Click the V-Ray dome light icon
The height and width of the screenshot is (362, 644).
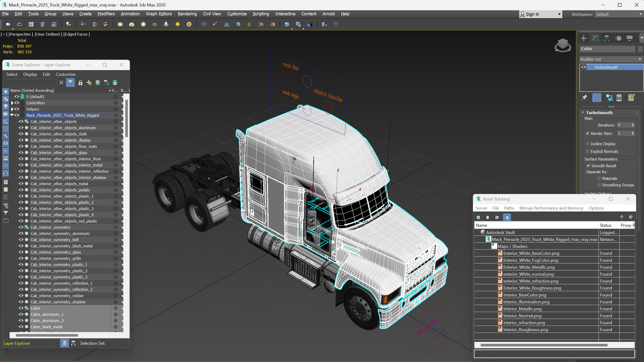(131, 24)
